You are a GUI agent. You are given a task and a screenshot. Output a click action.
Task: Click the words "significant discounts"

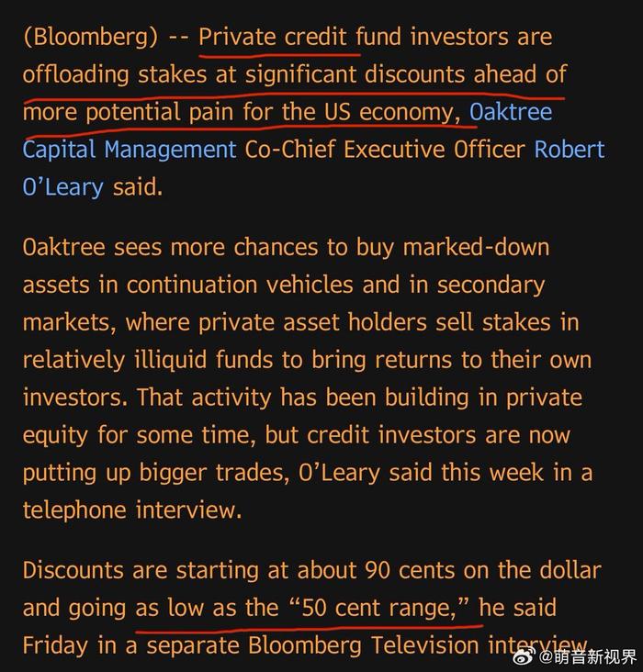355,74
